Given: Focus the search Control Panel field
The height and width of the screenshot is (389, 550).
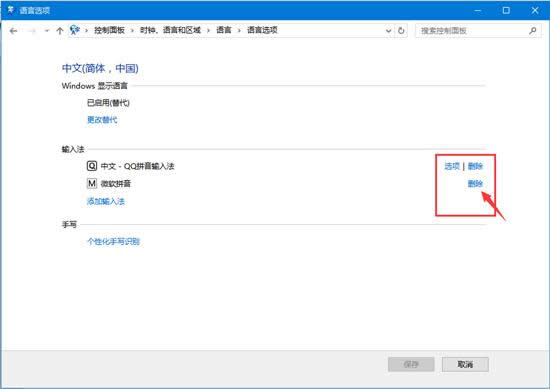Looking at the screenshot, I should 474,31.
